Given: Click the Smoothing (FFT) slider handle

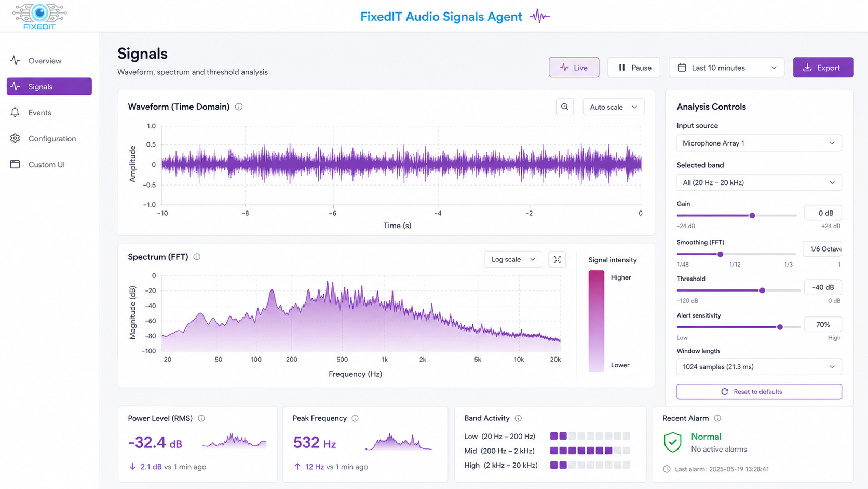Looking at the screenshot, I should coord(720,254).
